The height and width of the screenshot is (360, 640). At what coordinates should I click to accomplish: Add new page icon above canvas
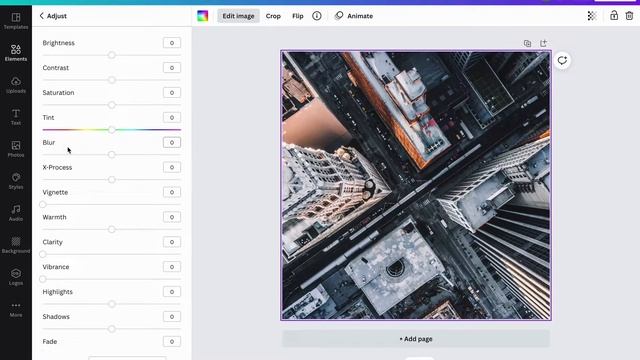[x=543, y=43]
